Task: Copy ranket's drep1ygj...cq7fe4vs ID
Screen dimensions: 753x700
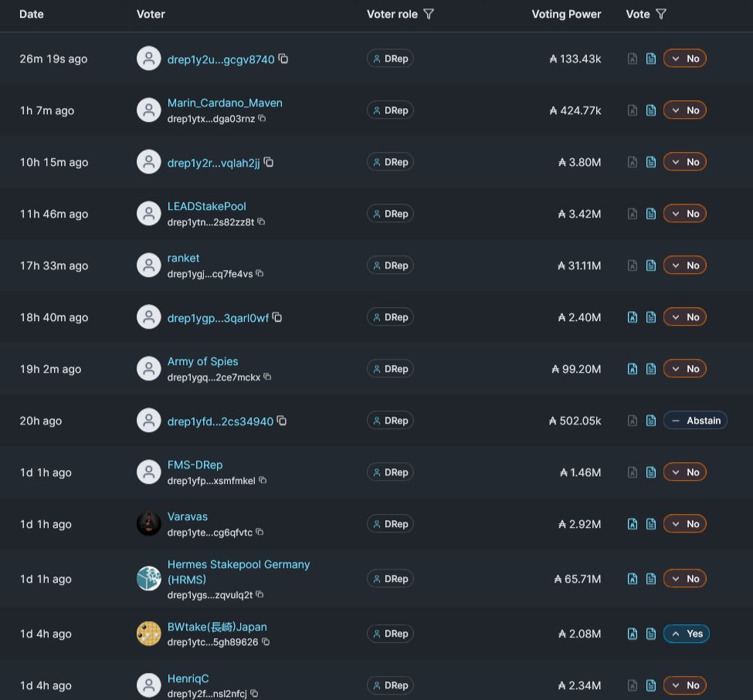Action: (259, 273)
